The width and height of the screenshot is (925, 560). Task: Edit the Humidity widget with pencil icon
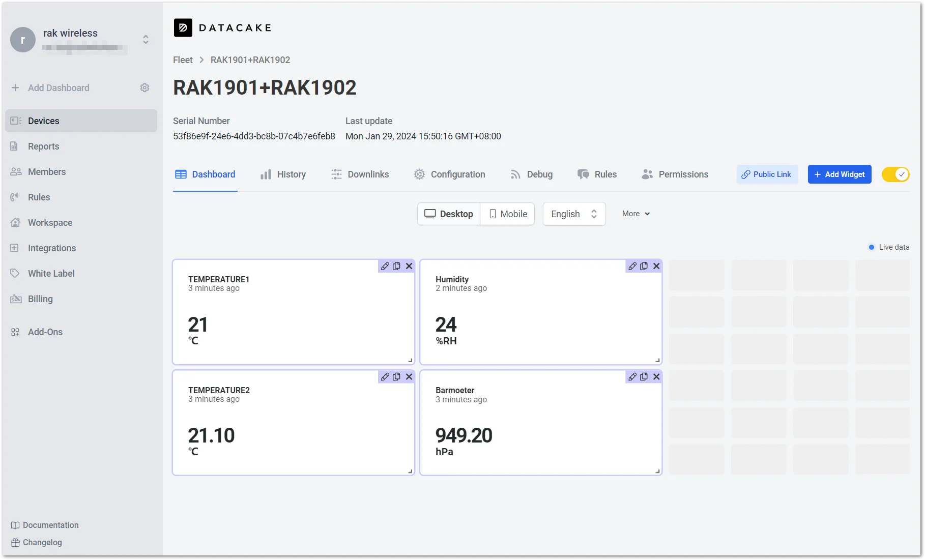click(x=632, y=266)
